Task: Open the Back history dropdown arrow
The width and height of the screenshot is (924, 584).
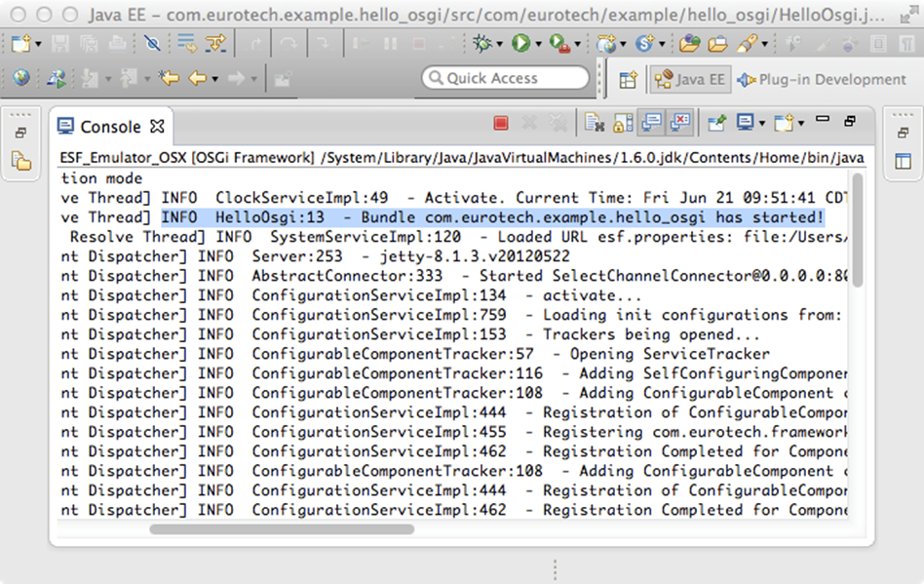Action: tap(215, 79)
